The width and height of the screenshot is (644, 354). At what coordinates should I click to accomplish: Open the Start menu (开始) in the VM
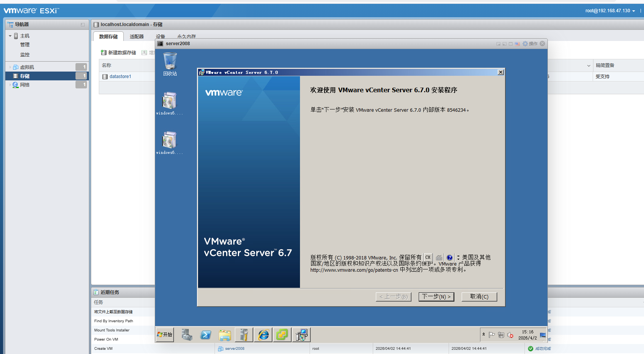[x=165, y=335]
